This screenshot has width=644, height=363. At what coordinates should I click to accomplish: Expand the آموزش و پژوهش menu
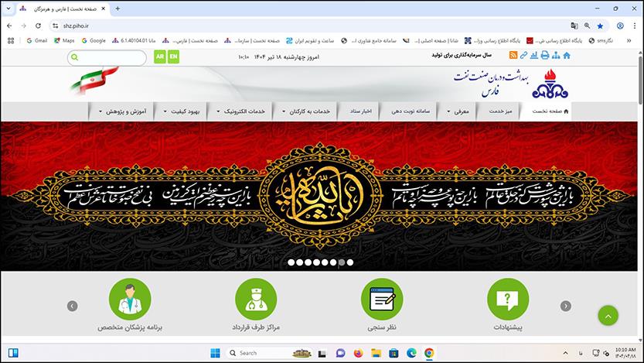tap(122, 111)
